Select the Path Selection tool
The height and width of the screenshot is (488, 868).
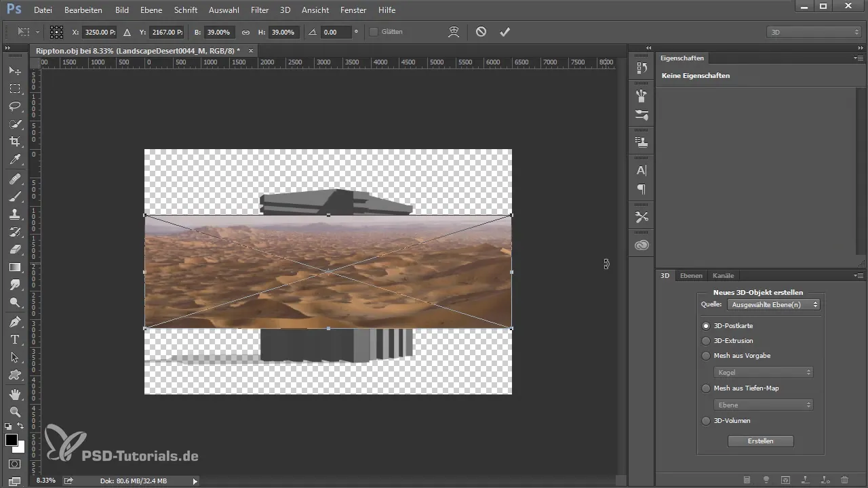14,357
